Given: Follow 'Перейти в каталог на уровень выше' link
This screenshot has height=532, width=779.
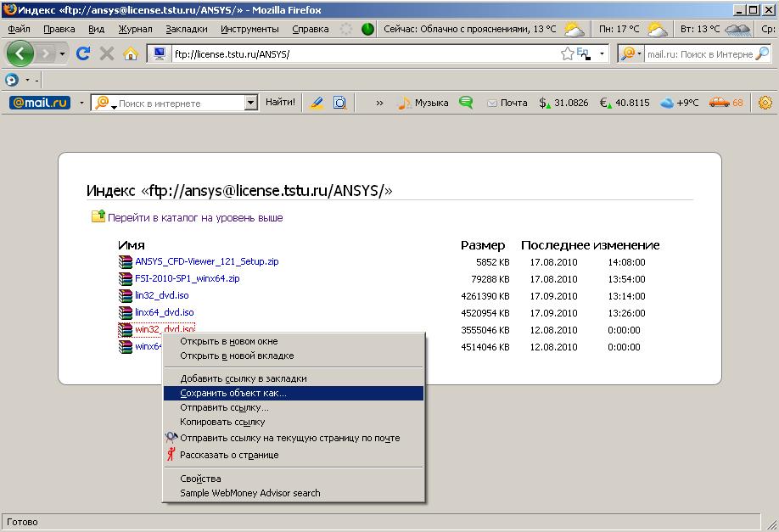Looking at the screenshot, I should tap(195, 217).
